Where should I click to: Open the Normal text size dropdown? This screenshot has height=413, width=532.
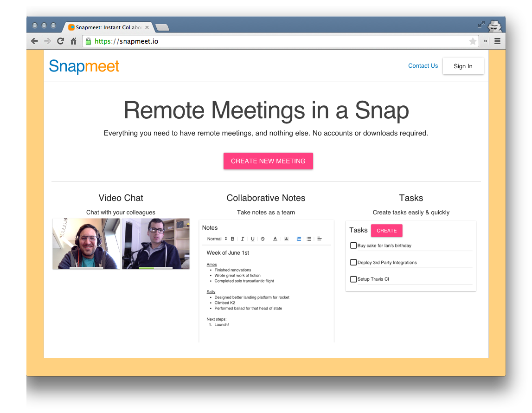tap(217, 239)
